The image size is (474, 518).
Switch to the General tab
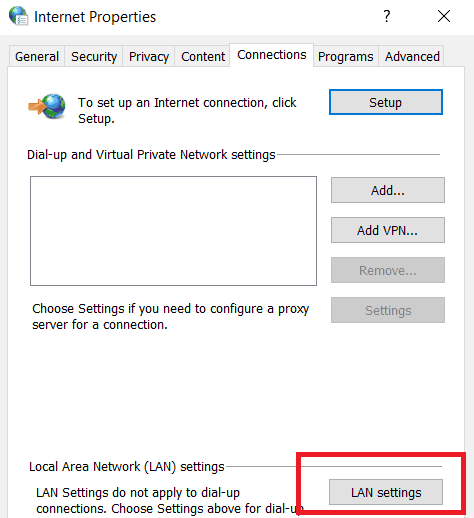point(37,56)
